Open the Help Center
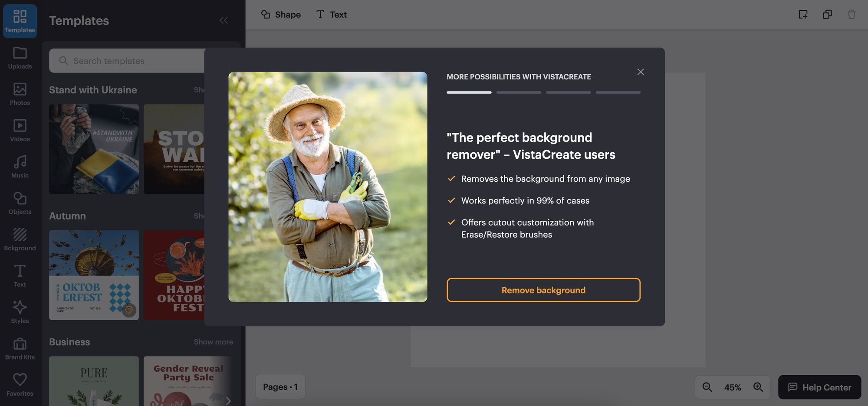This screenshot has height=406, width=868. [819, 387]
